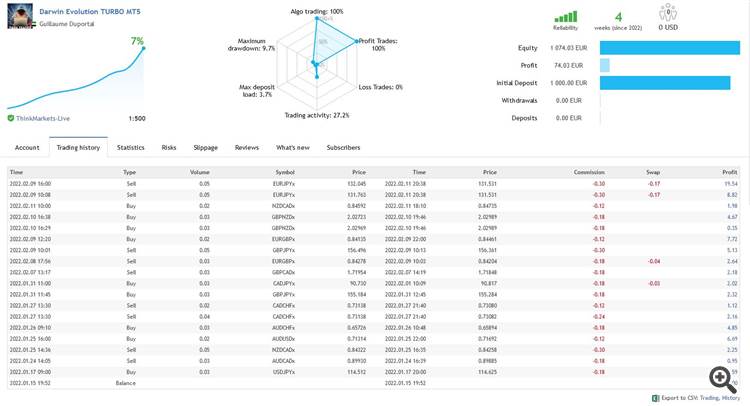750x406 pixels.
Task: Click the 6.69 profit value
Action: pyautogui.click(x=732, y=339)
